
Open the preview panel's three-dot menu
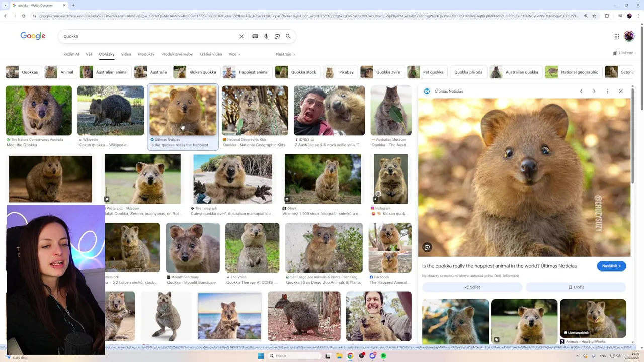click(x=607, y=91)
